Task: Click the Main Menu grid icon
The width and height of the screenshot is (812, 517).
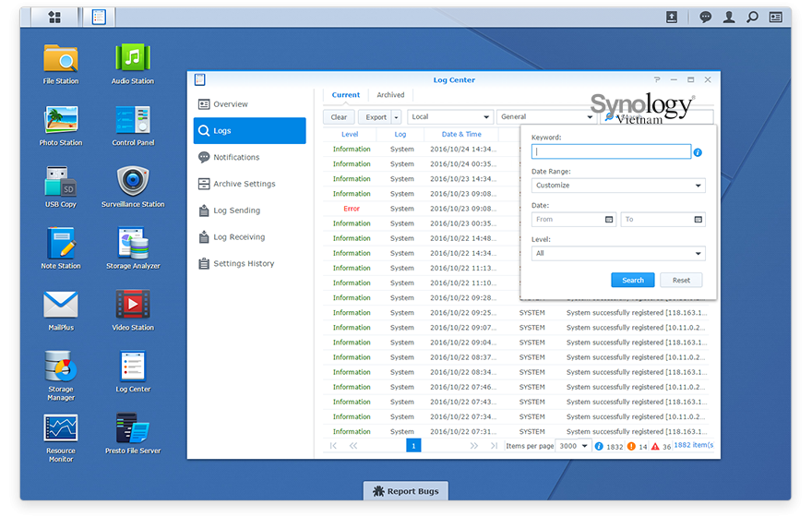Action: pos(54,17)
